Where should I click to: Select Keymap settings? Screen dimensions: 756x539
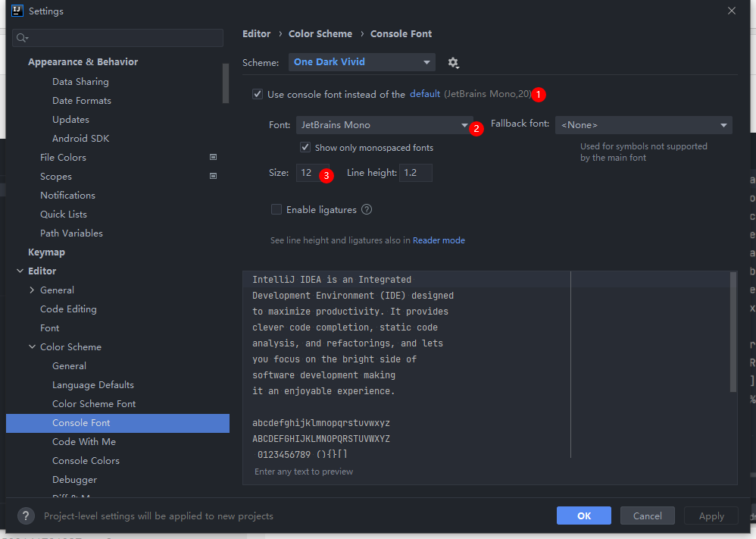(x=46, y=252)
